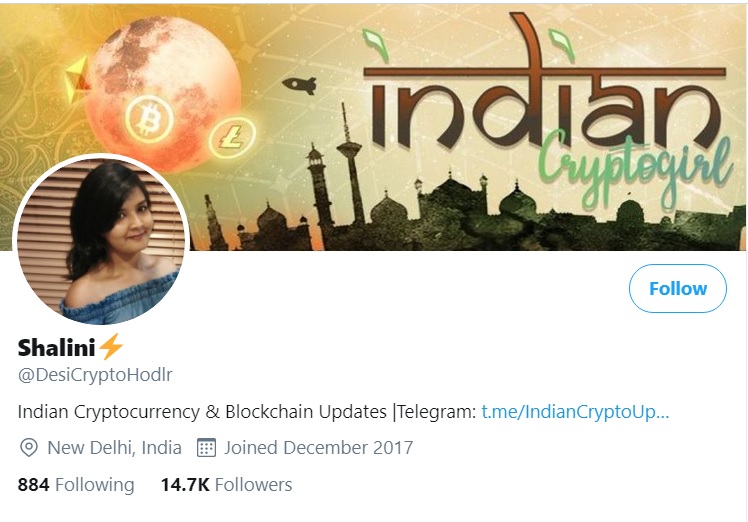748x522 pixels.
Task: Click the display name Shalini
Action: coord(56,347)
